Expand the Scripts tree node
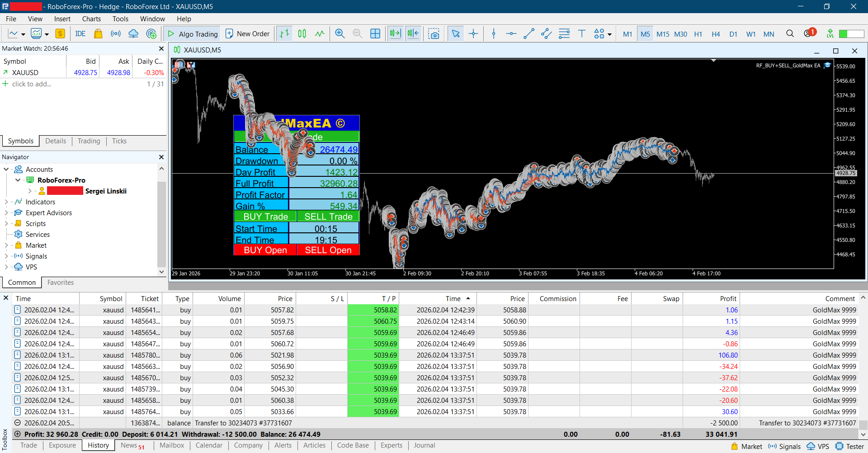Screen dimensions: 868x453 click(6, 224)
